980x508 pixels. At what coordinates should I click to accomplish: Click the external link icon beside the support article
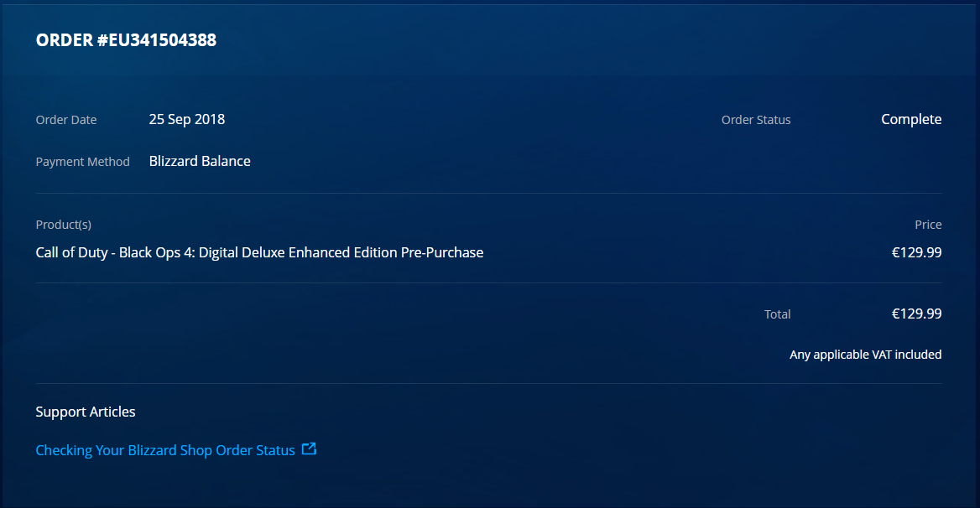[309, 448]
